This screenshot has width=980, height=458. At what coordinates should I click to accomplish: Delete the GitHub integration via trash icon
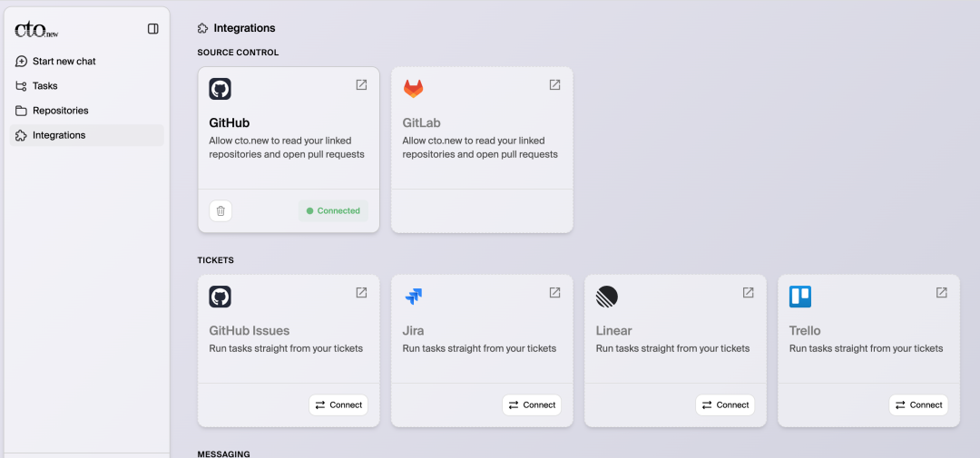tap(220, 210)
